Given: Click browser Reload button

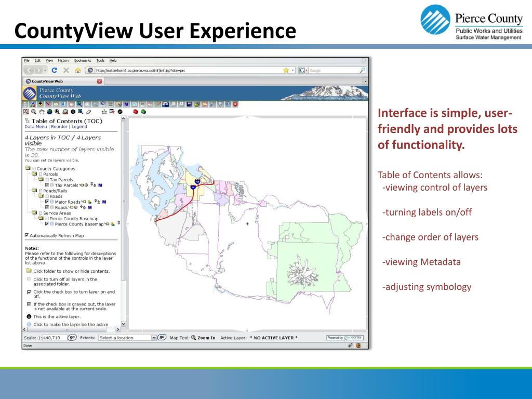Looking at the screenshot, I should coord(54,70).
